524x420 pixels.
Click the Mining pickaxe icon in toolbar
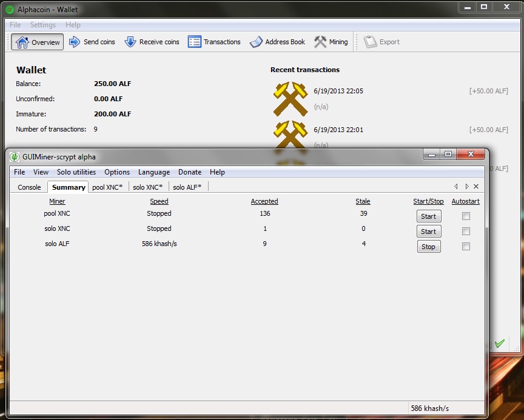coord(320,42)
